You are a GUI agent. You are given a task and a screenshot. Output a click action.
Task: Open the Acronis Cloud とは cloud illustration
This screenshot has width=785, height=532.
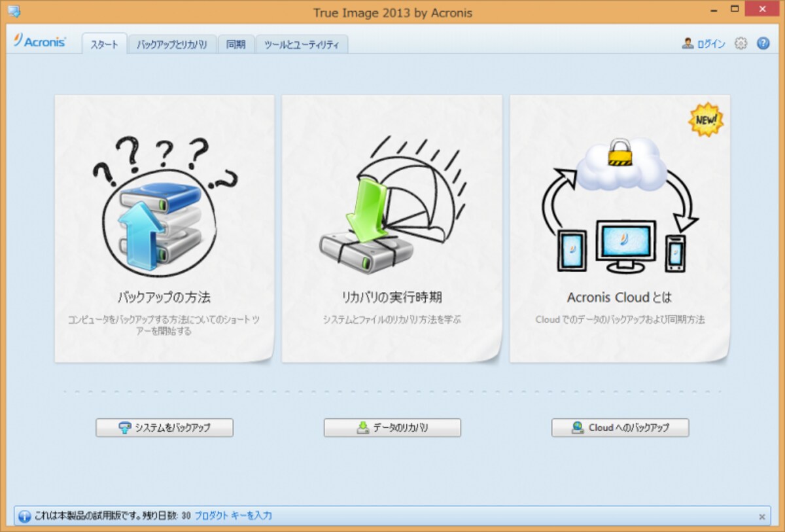(619, 206)
